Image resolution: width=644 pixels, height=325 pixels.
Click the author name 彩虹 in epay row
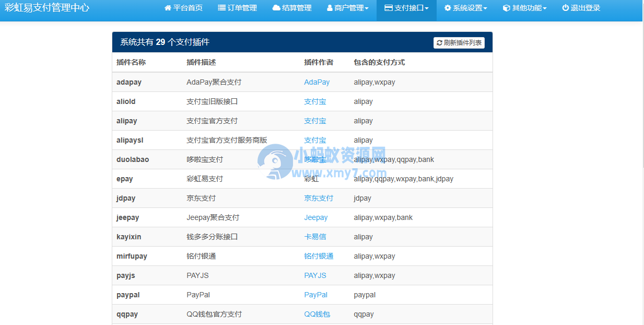[x=311, y=179]
